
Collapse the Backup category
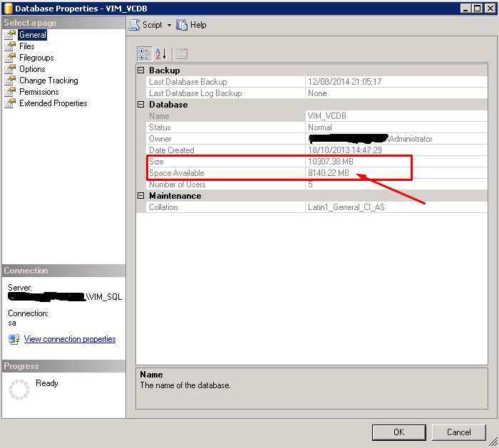pyautogui.click(x=141, y=71)
